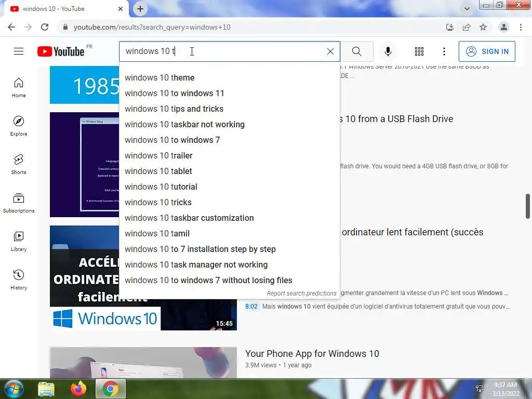This screenshot has height=399, width=532.
Task: Open Chrome's three-dot menu
Action: point(521,27)
